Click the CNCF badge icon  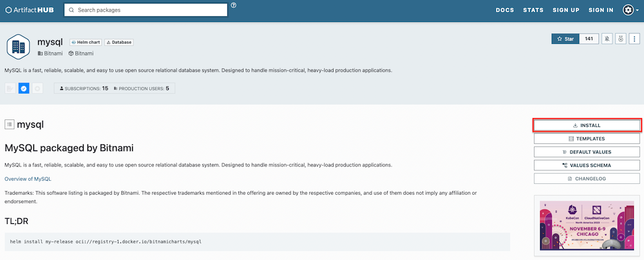coord(37,88)
